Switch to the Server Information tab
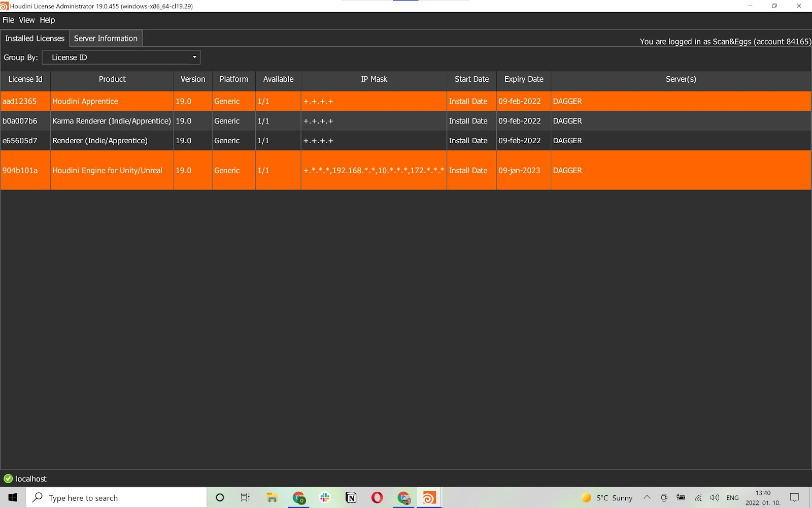812x508 pixels. [x=106, y=38]
